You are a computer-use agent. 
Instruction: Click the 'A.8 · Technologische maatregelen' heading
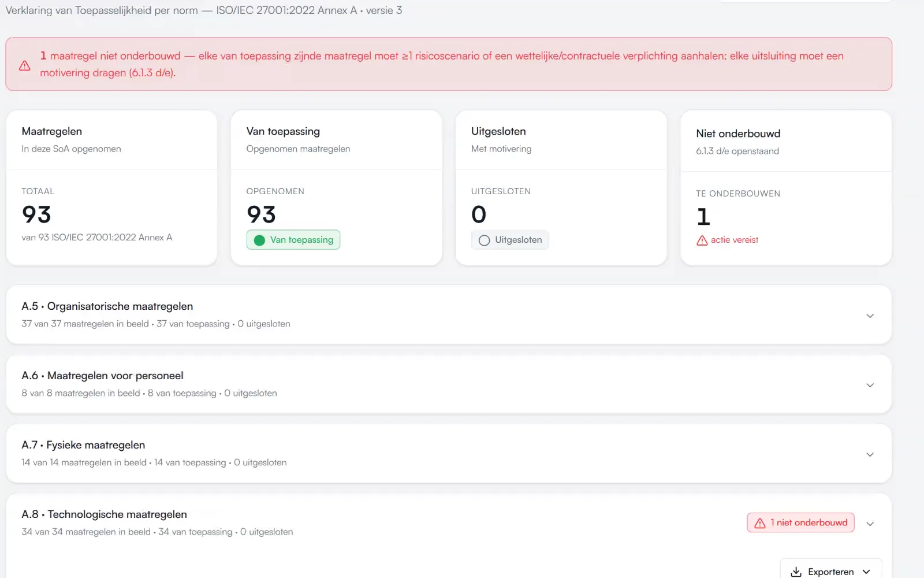(105, 514)
